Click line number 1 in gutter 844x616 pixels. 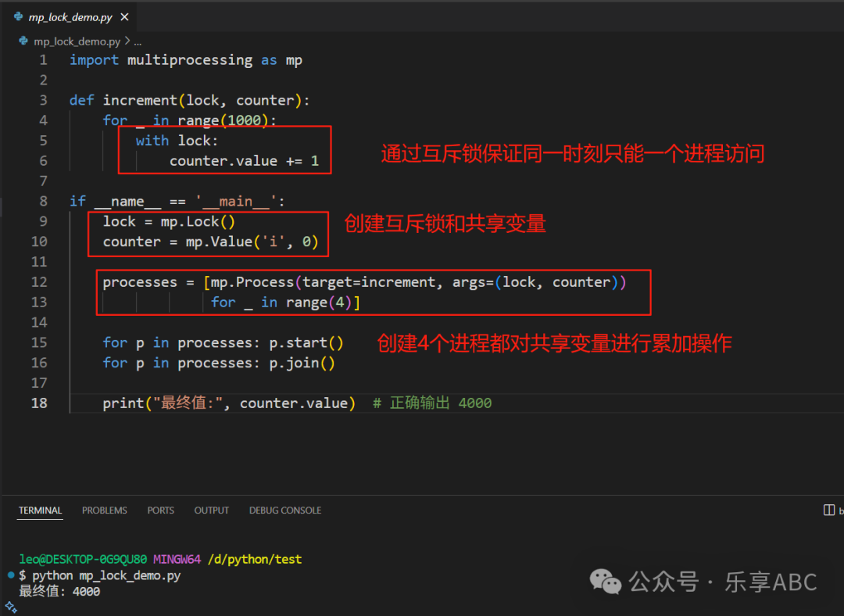coord(43,59)
